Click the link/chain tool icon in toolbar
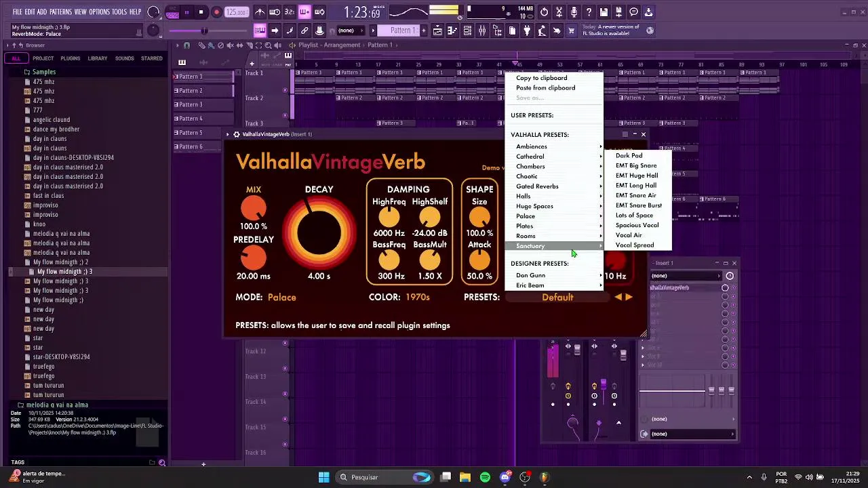Image resolution: width=868 pixels, height=488 pixels. (x=304, y=30)
